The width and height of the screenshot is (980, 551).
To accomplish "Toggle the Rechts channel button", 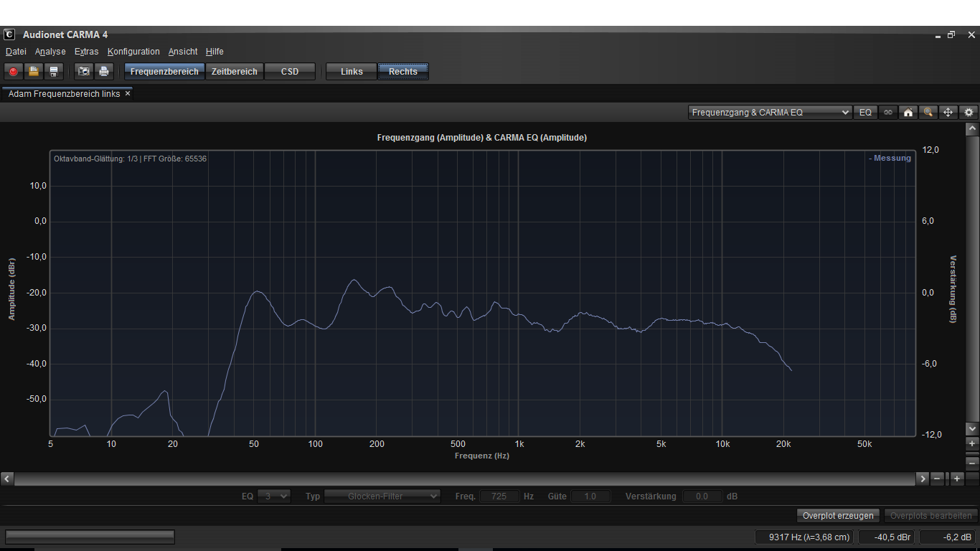I will 403,71.
